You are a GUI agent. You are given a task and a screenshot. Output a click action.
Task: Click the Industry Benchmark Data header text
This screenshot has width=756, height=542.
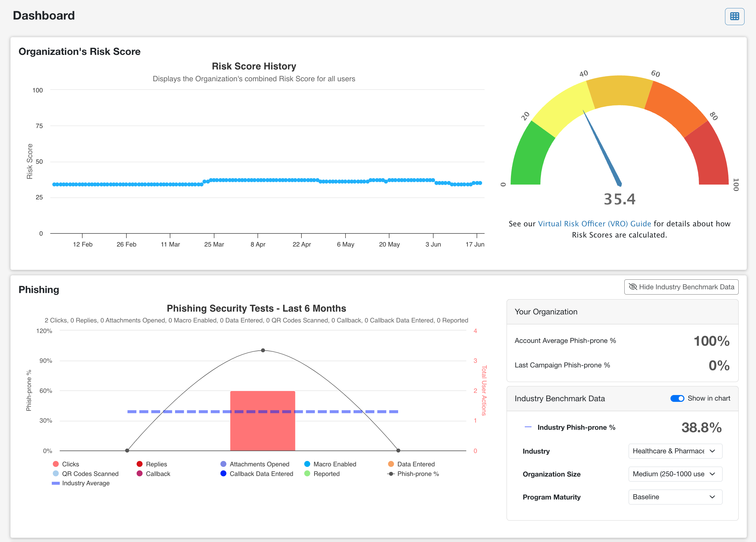tap(560, 398)
